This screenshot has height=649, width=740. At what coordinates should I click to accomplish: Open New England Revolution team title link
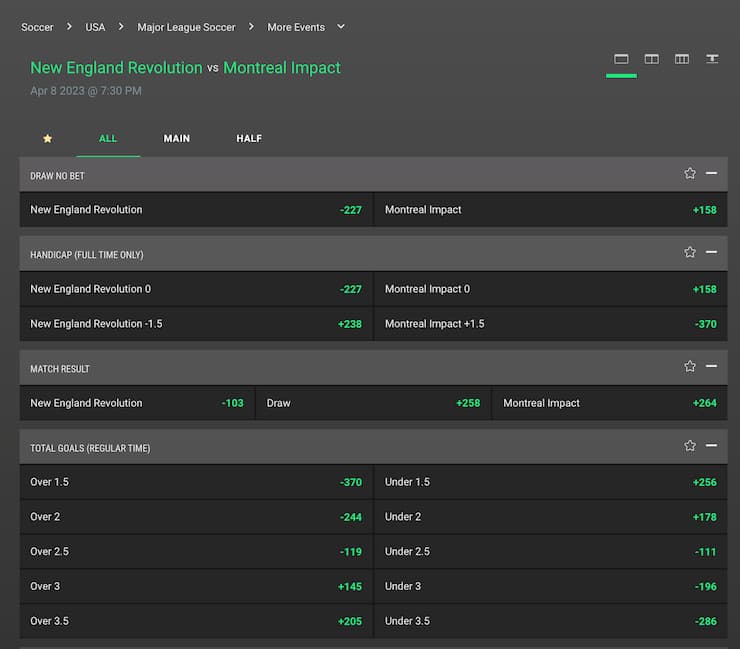[x=116, y=67]
